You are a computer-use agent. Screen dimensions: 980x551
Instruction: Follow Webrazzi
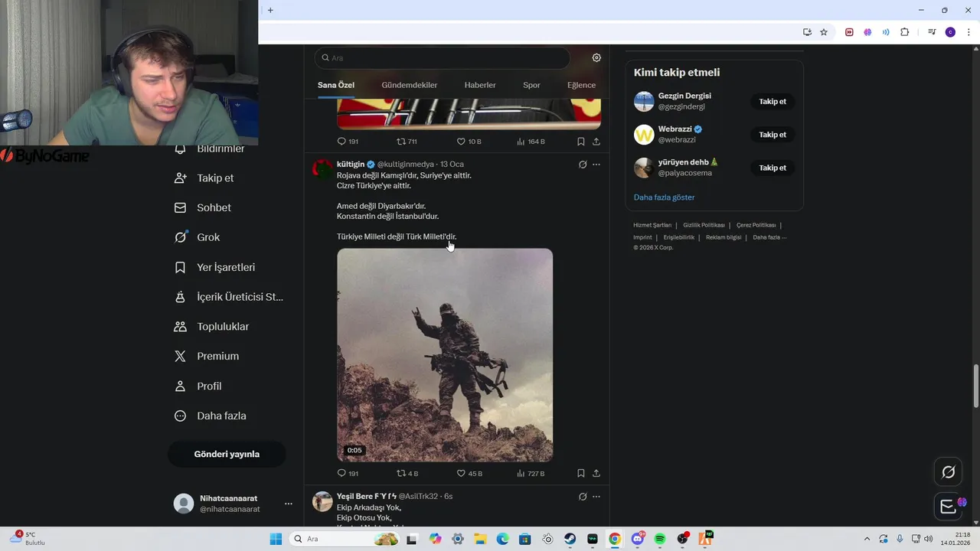(x=773, y=135)
